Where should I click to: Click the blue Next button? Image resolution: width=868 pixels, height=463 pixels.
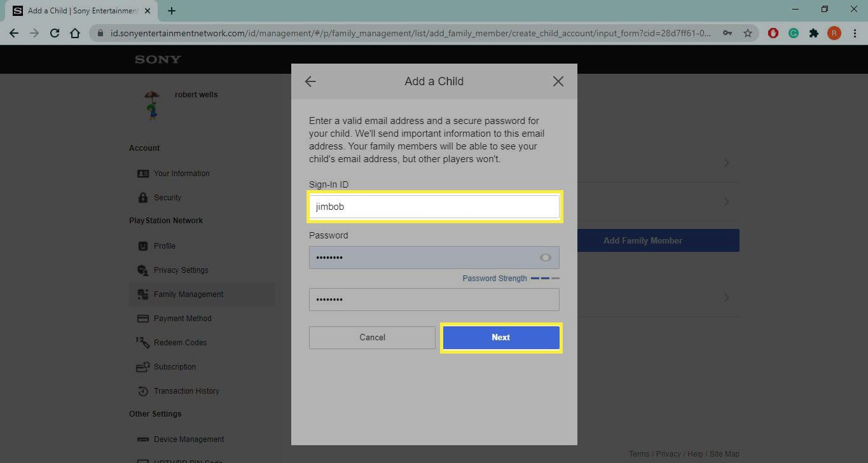tap(500, 338)
